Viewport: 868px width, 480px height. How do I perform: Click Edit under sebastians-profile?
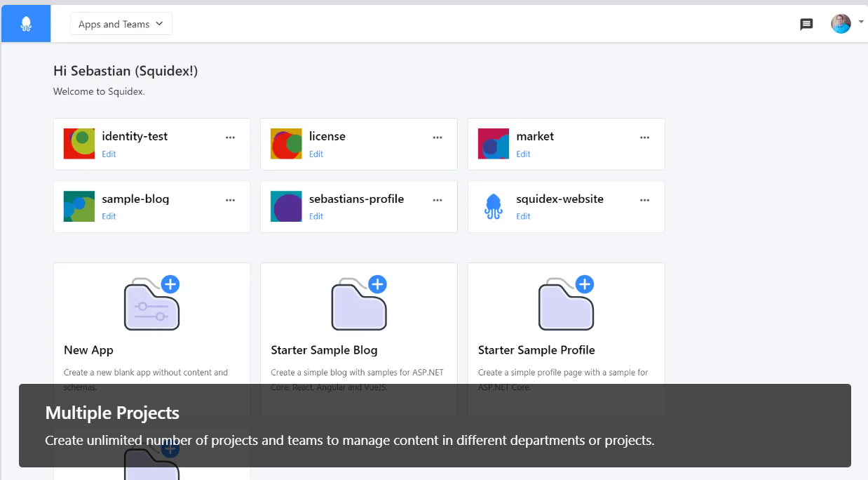pos(316,217)
